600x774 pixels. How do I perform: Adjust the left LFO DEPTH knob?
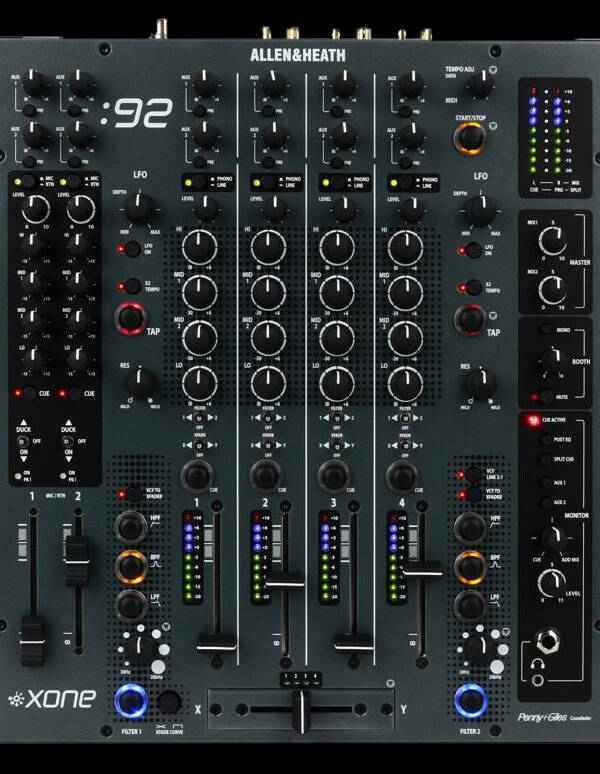tap(140, 209)
